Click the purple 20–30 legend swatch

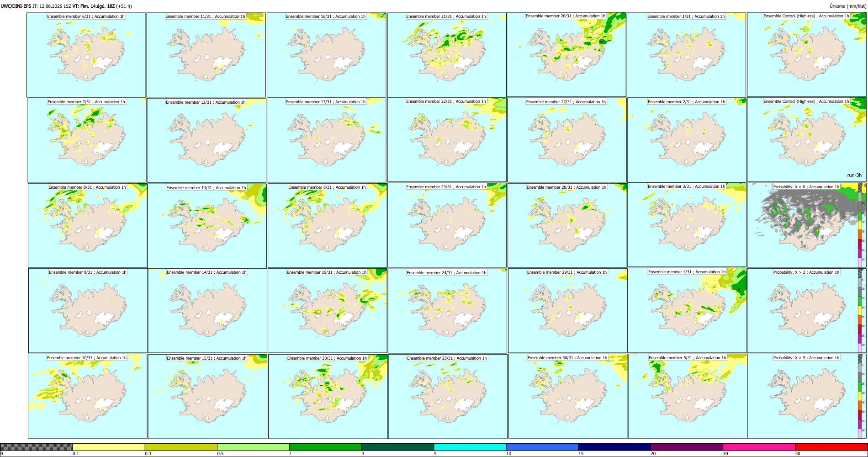pyautogui.click(x=687, y=447)
